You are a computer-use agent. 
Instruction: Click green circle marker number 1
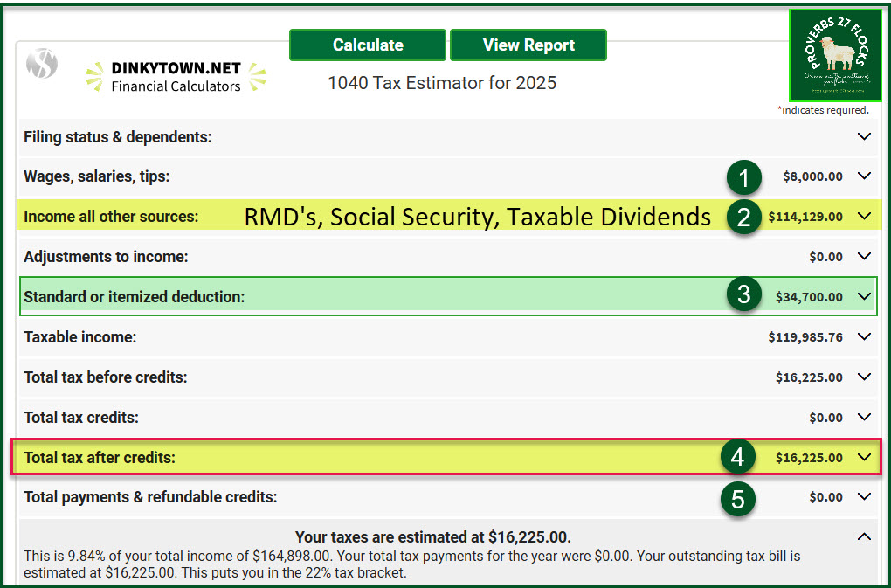[x=743, y=178]
